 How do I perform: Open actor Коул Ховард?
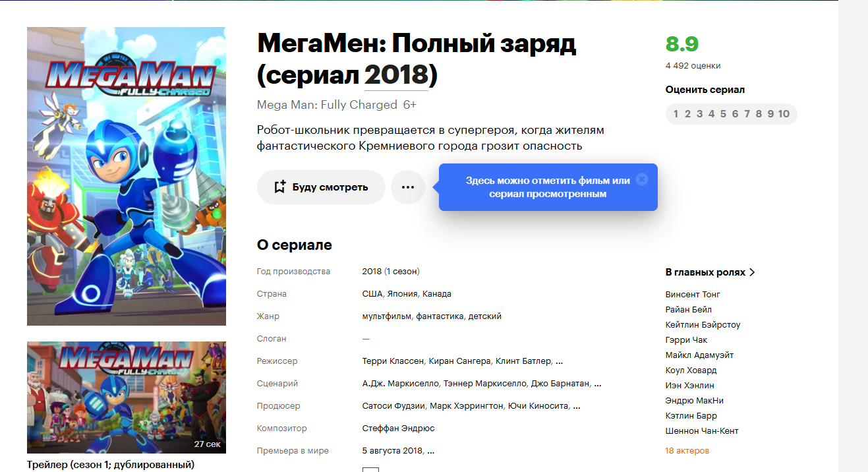(x=691, y=370)
